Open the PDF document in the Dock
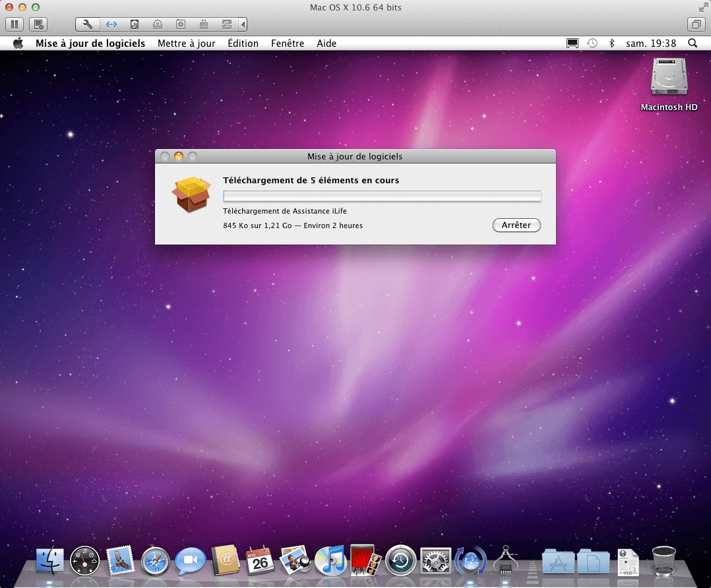Viewport: 711px width, 588px height. [628, 562]
